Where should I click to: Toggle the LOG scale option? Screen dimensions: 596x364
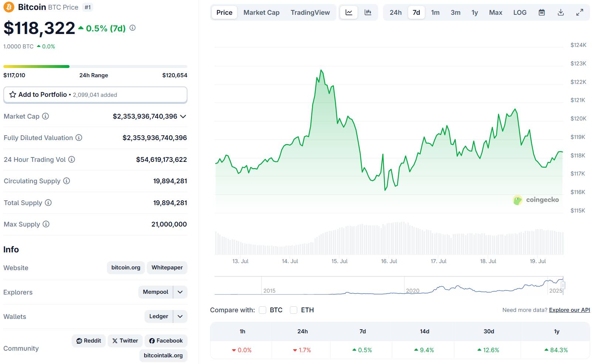click(519, 13)
